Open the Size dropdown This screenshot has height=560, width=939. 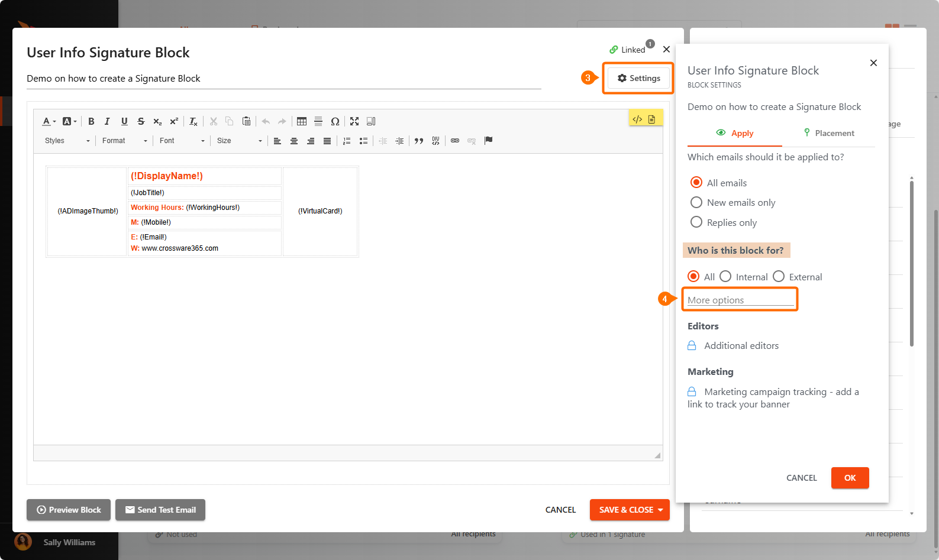click(x=239, y=141)
